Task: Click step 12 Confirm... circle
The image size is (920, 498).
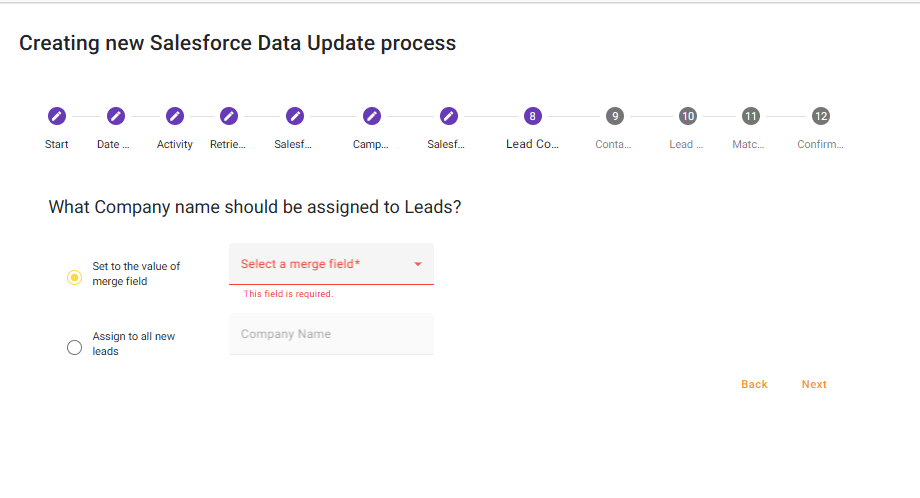Action: 821,116
